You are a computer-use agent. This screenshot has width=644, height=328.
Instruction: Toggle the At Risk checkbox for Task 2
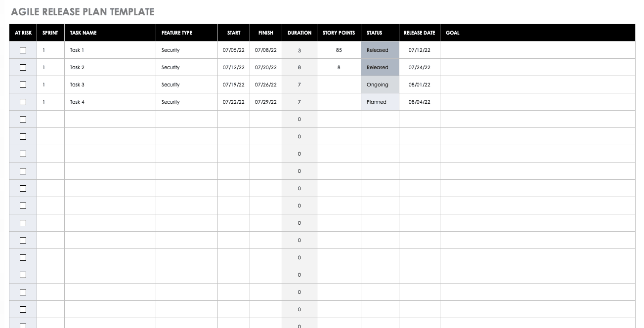pyautogui.click(x=23, y=67)
